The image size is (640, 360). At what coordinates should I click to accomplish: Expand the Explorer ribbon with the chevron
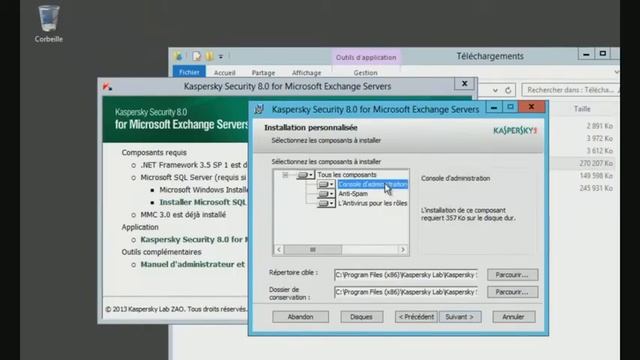tap(616, 72)
